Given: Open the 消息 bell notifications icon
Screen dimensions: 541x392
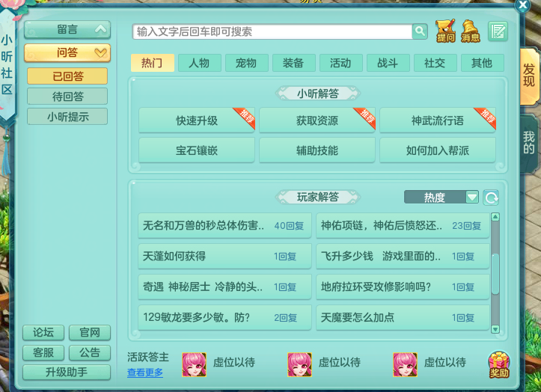Looking at the screenshot, I should coord(470,31).
